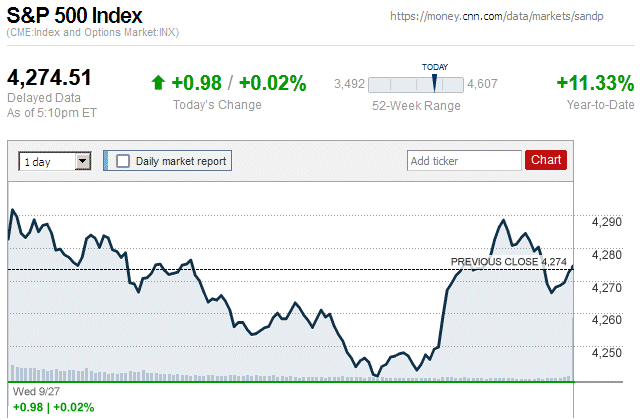The width and height of the screenshot is (640, 420).
Task: Click the +11.33% Year-to-Date value
Action: pyautogui.click(x=595, y=82)
